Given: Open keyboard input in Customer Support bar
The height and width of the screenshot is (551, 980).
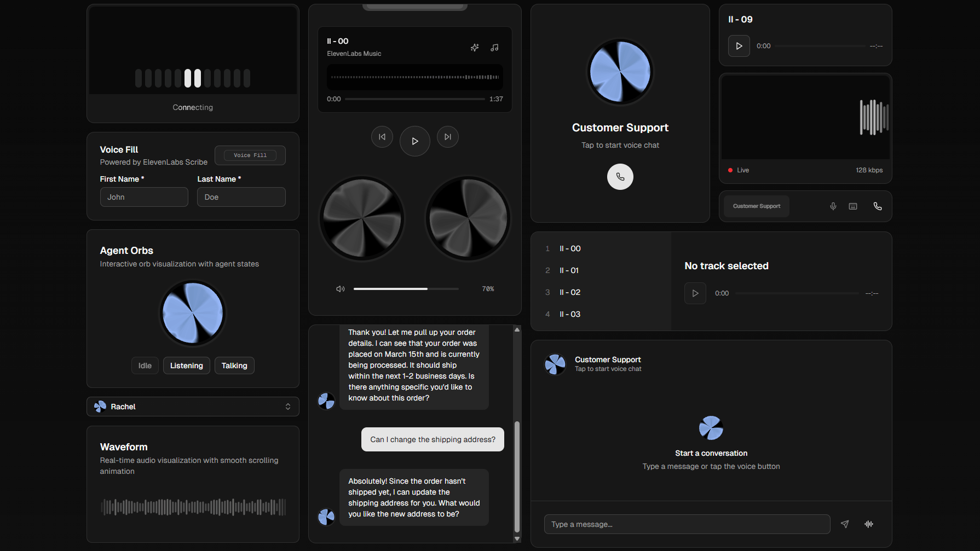Looking at the screenshot, I should tap(852, 206).
